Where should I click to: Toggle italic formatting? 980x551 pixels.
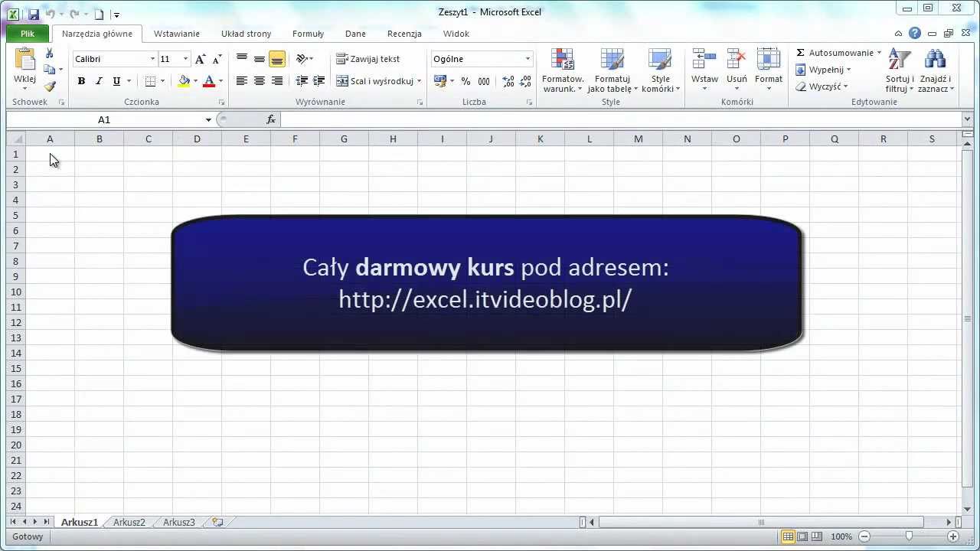(x=99, y=81)
